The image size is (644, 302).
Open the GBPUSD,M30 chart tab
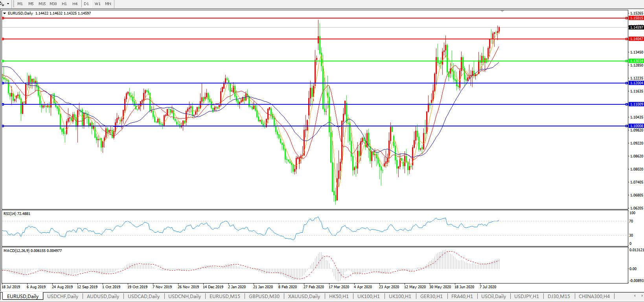click(x=264, y=296)
